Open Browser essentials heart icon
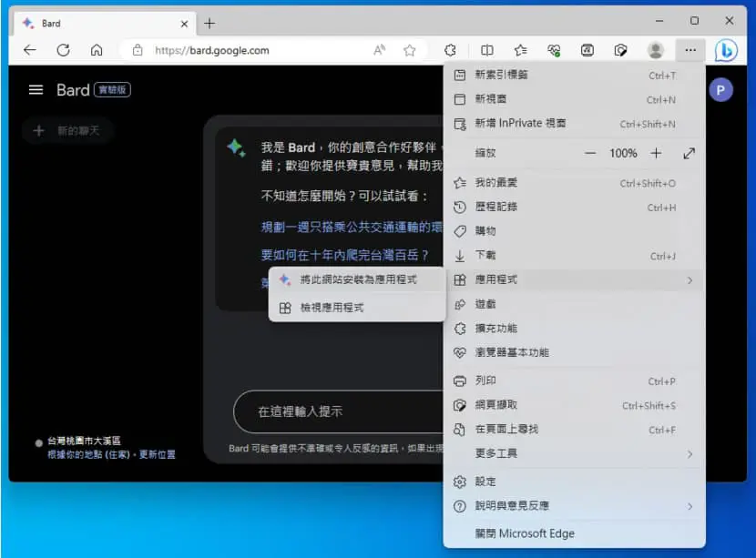Viewport: 756px width, 558px height. pyautogui.click(x=554, y=50)
